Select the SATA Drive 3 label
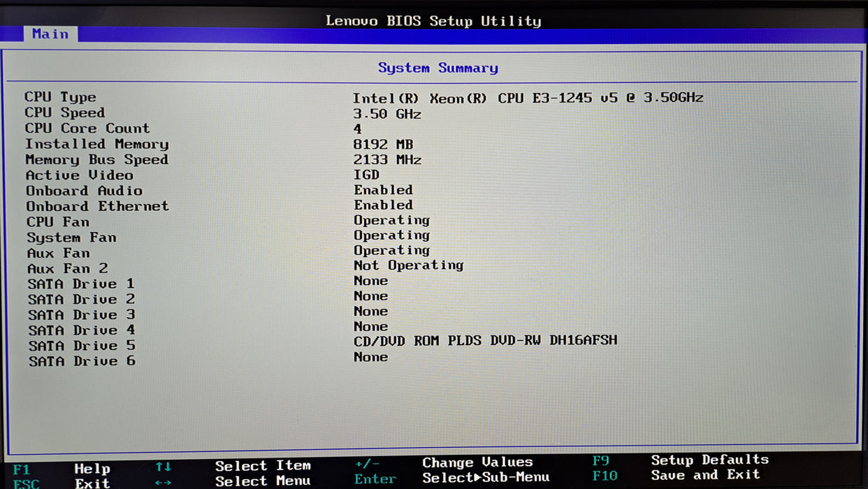The width and height of the screenshot is (868, 489). (x=81, y=314)
